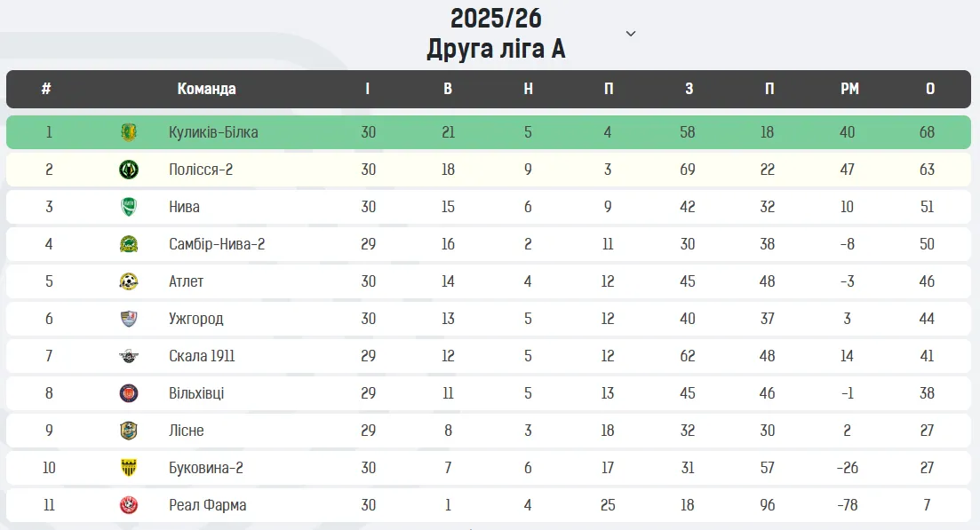Click the РМ goal difference header
Viewport: 980px width, 530px height.
pos(849,89)
